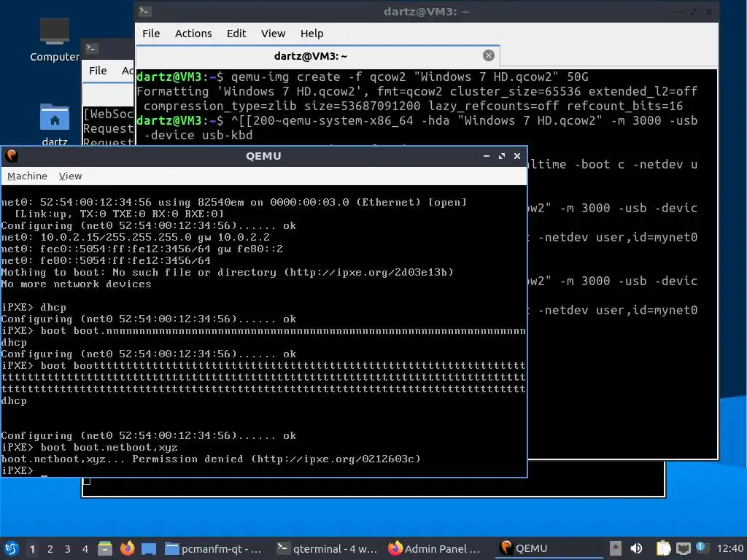Switch to the pcmanfm-qt taskbar window
Viewport: 747px width, 560px height.
(x=213, y=548)
